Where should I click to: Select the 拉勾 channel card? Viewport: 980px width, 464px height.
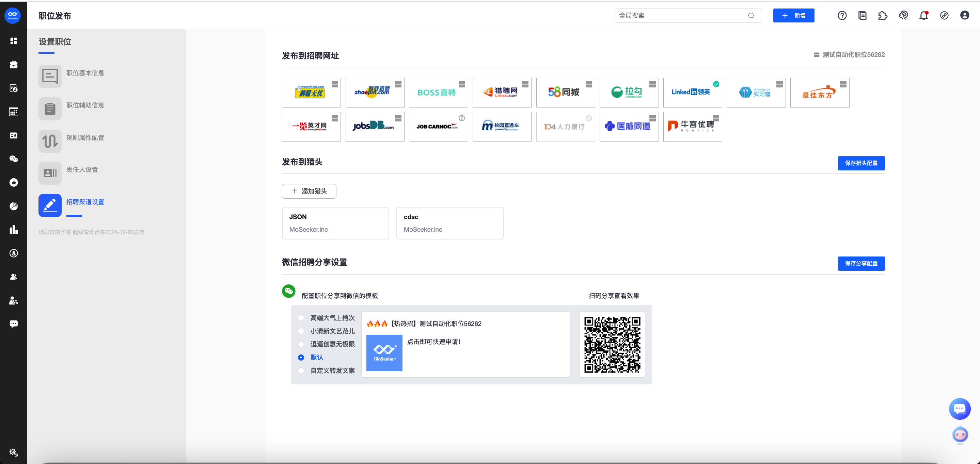[x=629, y=93]
